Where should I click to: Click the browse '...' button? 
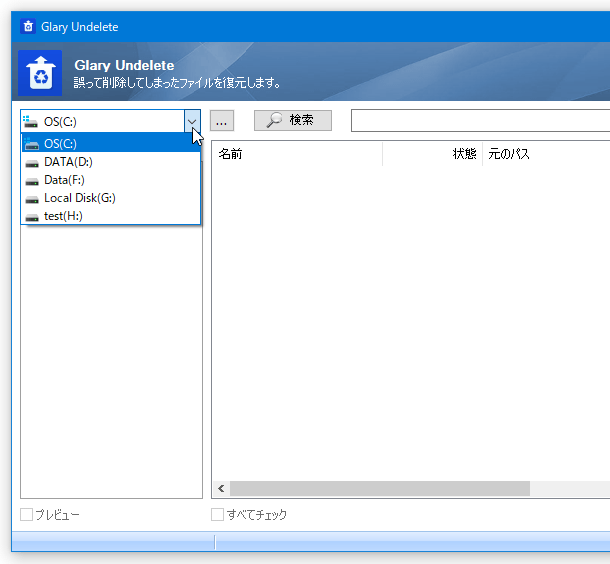[222, 121]
